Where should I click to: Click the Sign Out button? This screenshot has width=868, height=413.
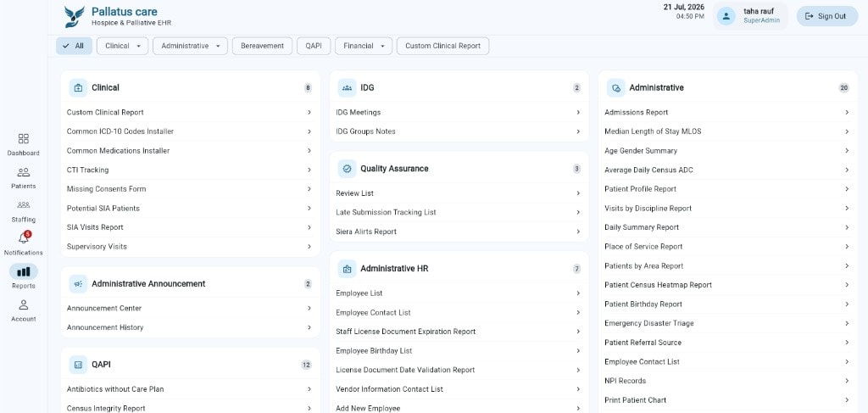827,16
